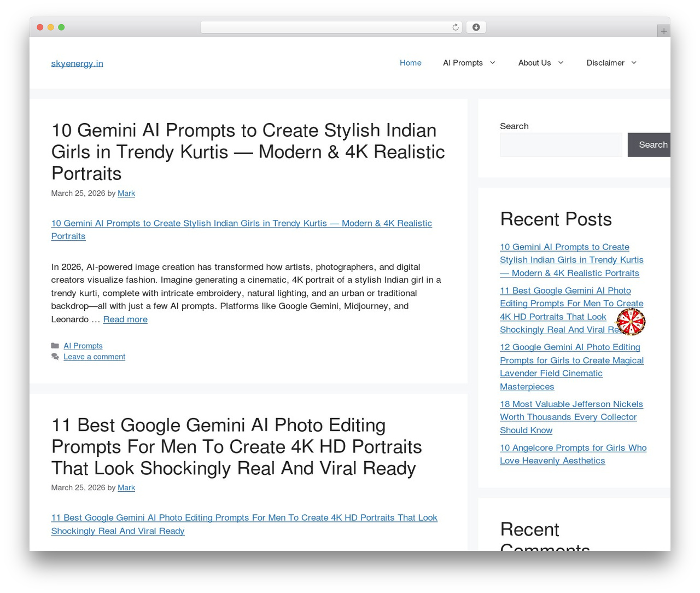This screenshot has width=700, height=593.
Task: Open the first post headline about Trendy Kurtis
Action: pos(248,152)
